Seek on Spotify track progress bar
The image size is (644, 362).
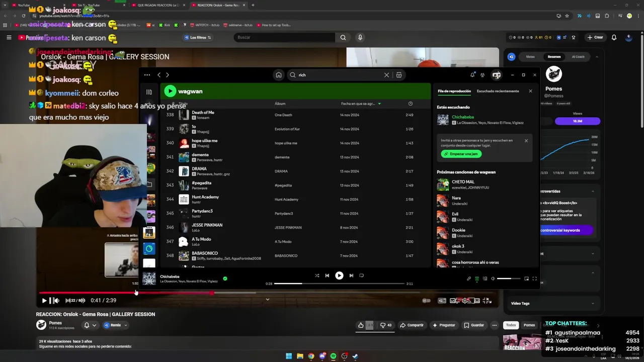click(339, 284)
